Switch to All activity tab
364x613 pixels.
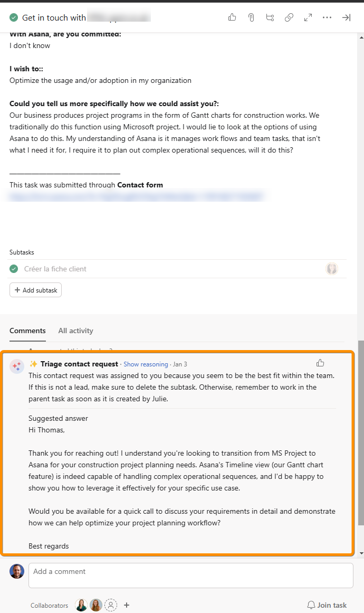(75, 331)
